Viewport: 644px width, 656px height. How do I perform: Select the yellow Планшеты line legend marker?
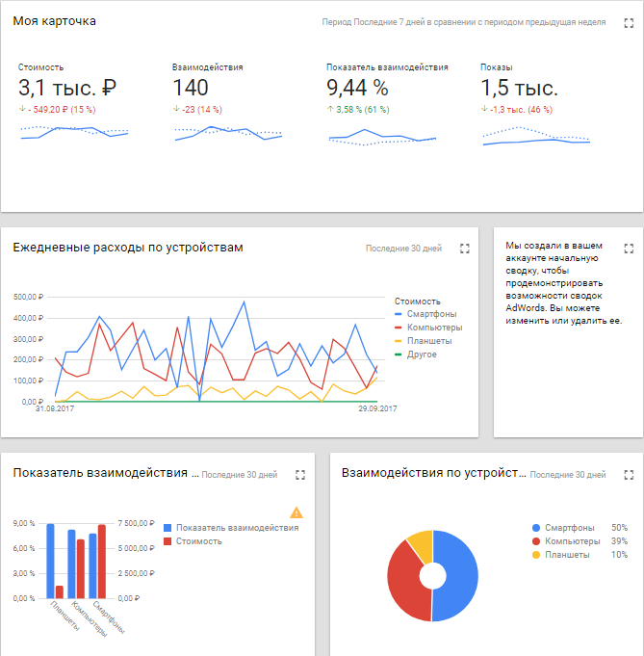[x=399, y=341]
